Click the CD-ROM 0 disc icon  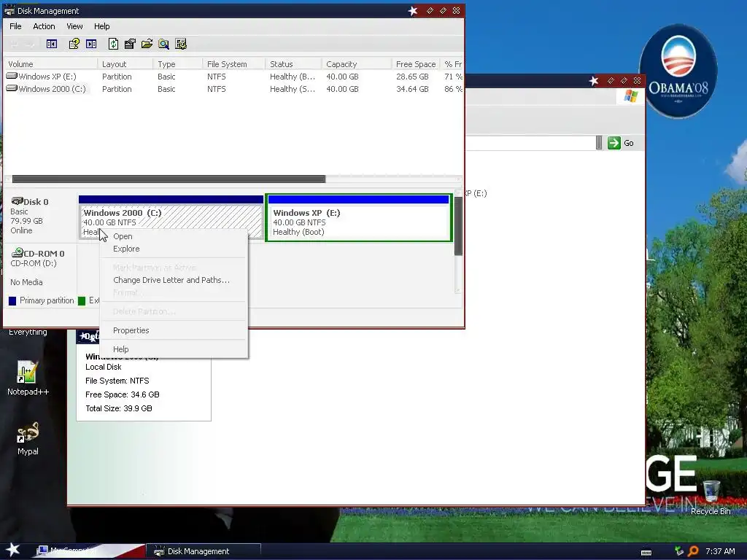(18, 252)
